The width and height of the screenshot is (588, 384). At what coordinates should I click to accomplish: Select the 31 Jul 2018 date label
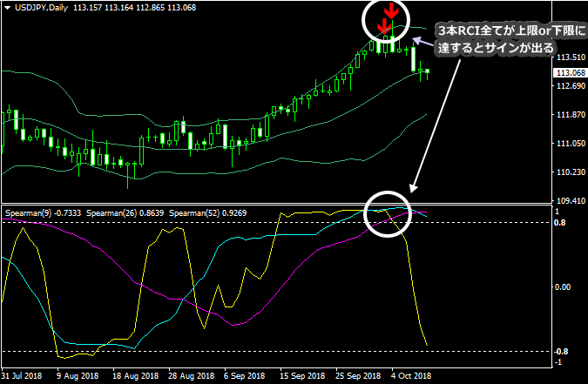[x=22, y=376]
